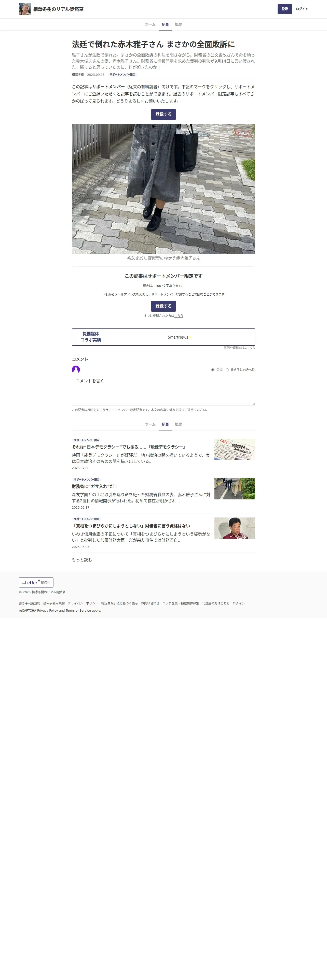Click ログイン in the top header
The height and width of the screenshot is (980, 327).
click(x=302, y=9)
